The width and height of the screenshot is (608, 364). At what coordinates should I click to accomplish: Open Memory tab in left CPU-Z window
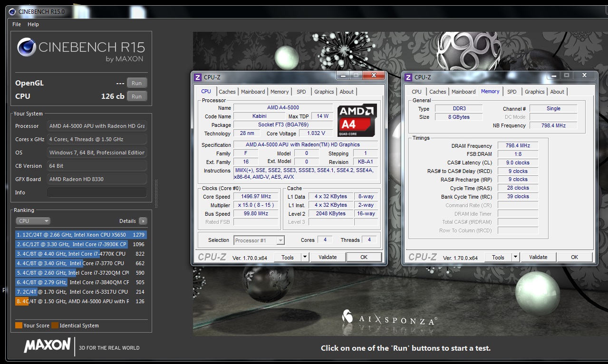(280, 92)
